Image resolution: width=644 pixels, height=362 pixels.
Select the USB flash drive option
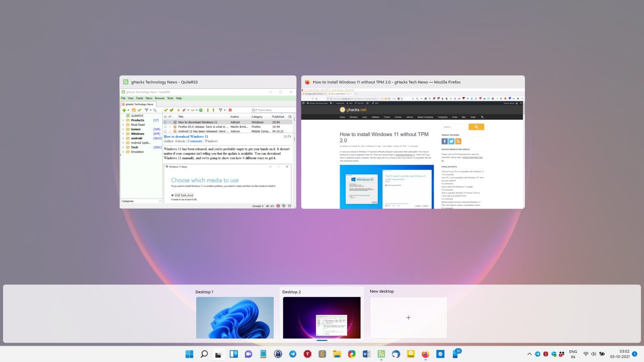click(173, 195)
